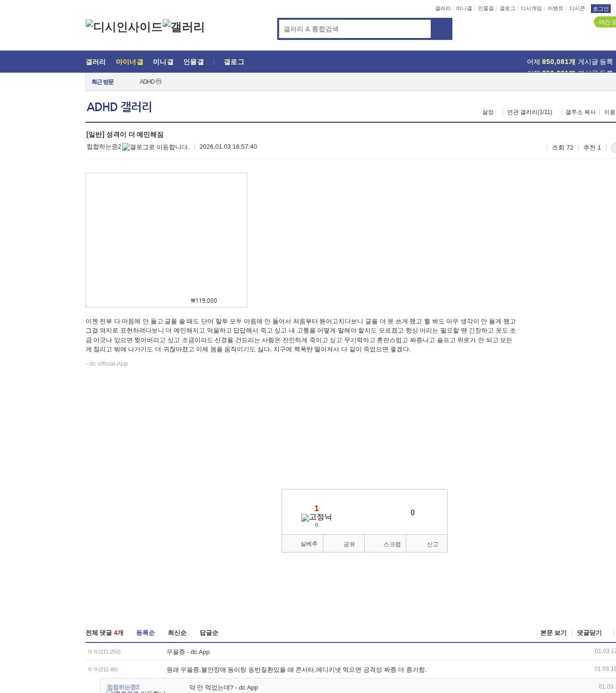The image size is (616, 693).
Task: Click the 디시인사이드 logo image
Action: (x=124, y=27)
